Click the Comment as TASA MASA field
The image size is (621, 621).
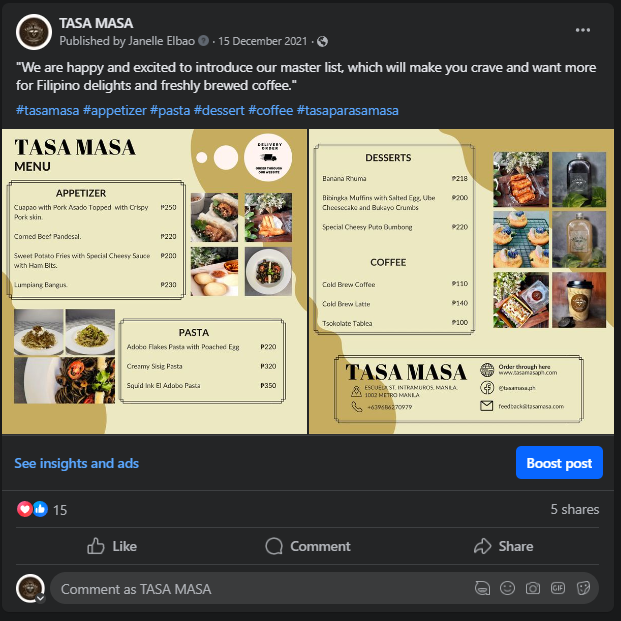[261, 589]
